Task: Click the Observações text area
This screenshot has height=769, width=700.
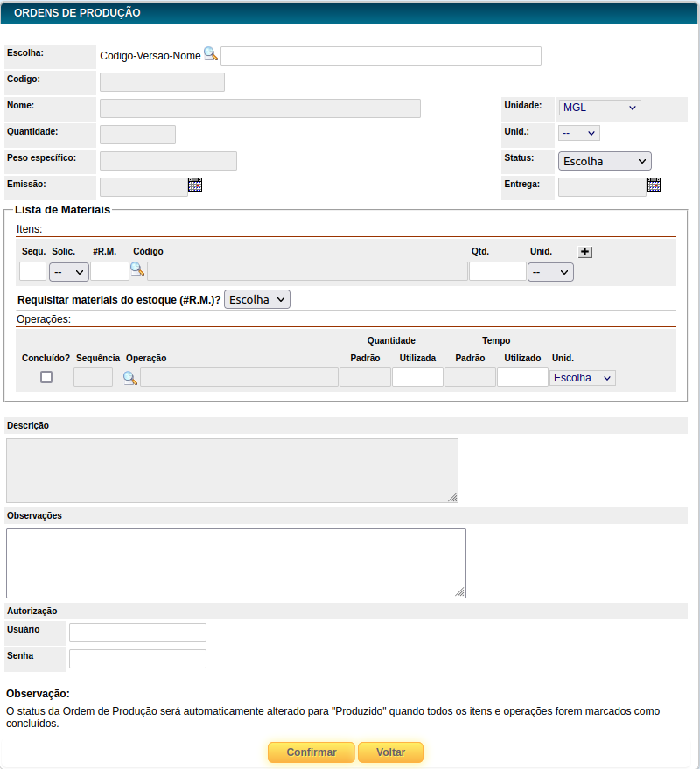Action: (235, 563)
